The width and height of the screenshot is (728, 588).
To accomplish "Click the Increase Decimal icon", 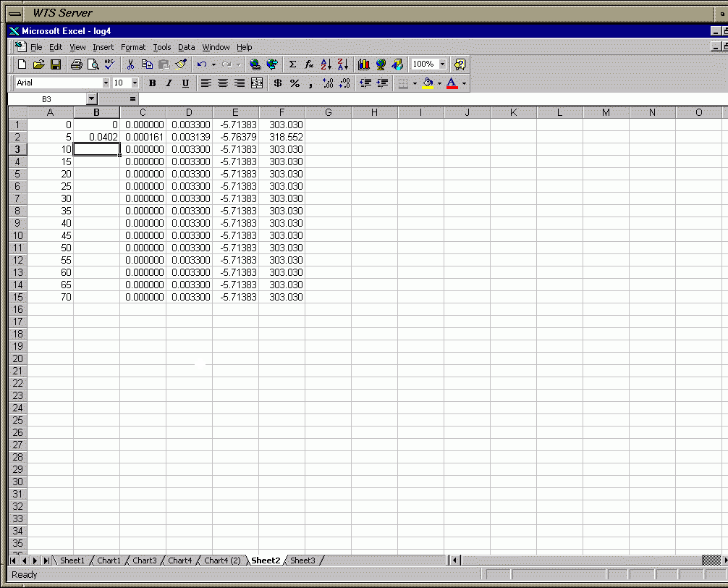I will click(x=328, y=83).
